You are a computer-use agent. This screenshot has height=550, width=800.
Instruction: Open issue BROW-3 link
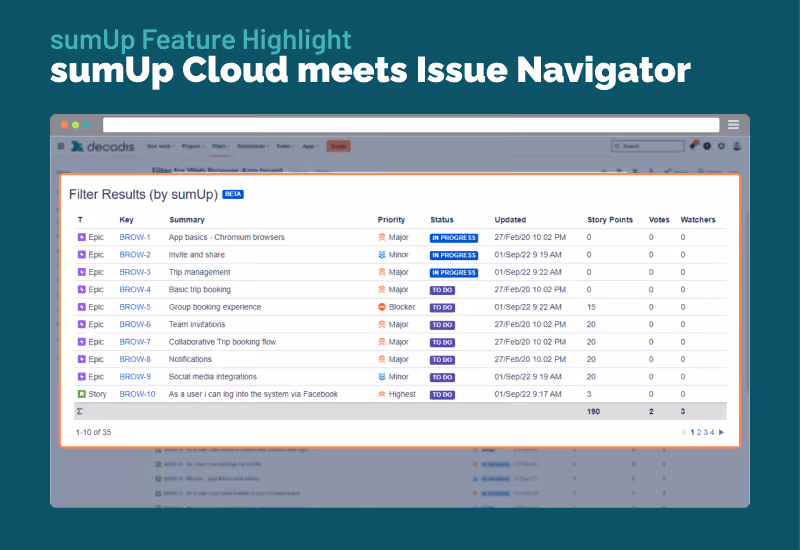(135, 272)
